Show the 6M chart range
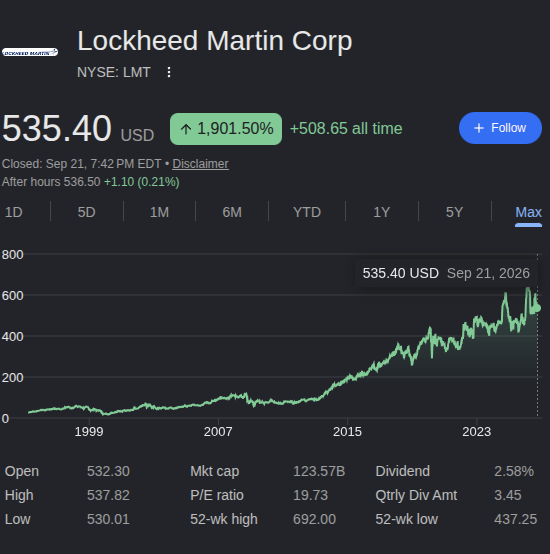 point(232,212)
